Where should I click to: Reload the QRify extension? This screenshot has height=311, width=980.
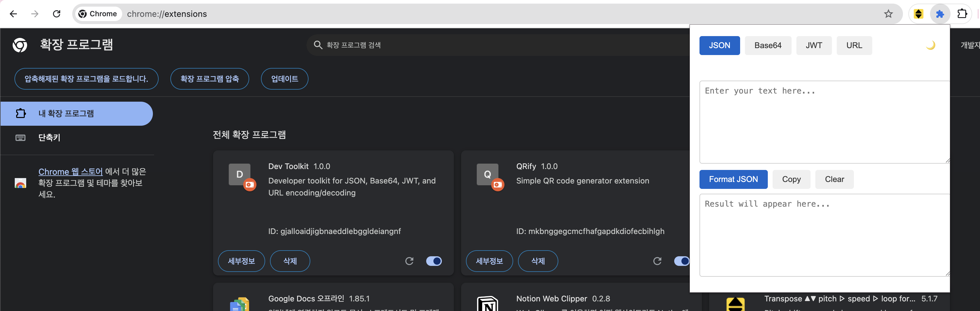657,261
